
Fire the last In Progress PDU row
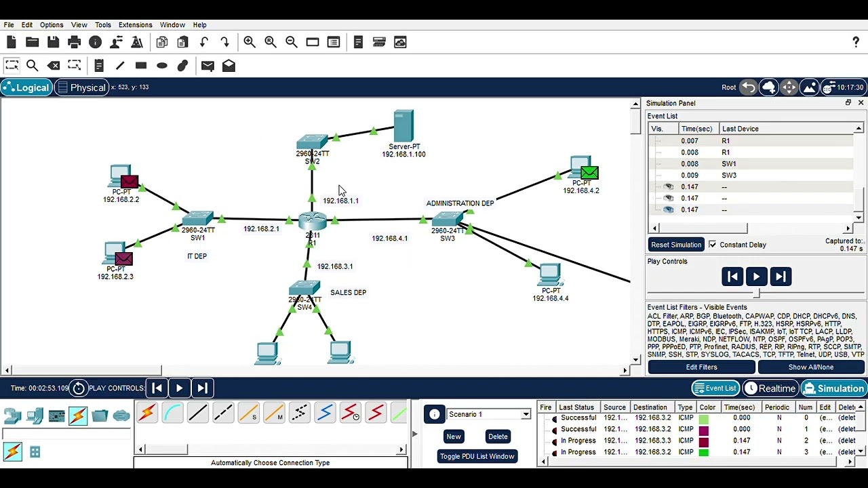pyautogui.click(x=555, y=452)
